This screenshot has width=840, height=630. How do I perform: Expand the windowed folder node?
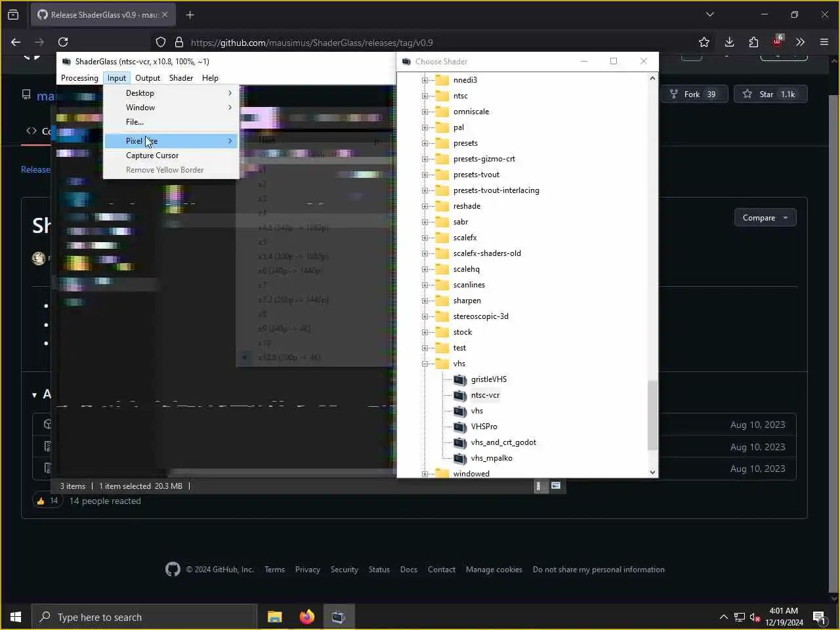(x=425, y=474)
